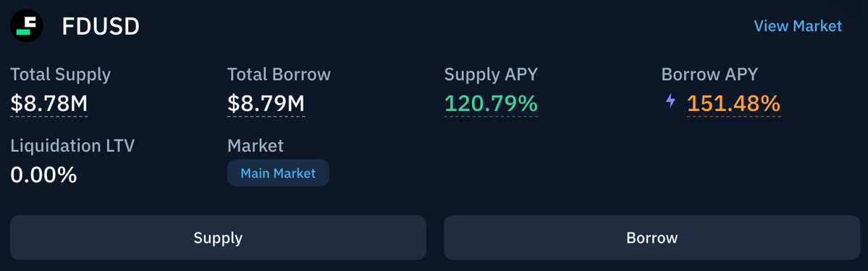Click the purple lightning bolt icon
Viewport: 868px width, 271px height.
pyautogui.click(x=670, y=101)
